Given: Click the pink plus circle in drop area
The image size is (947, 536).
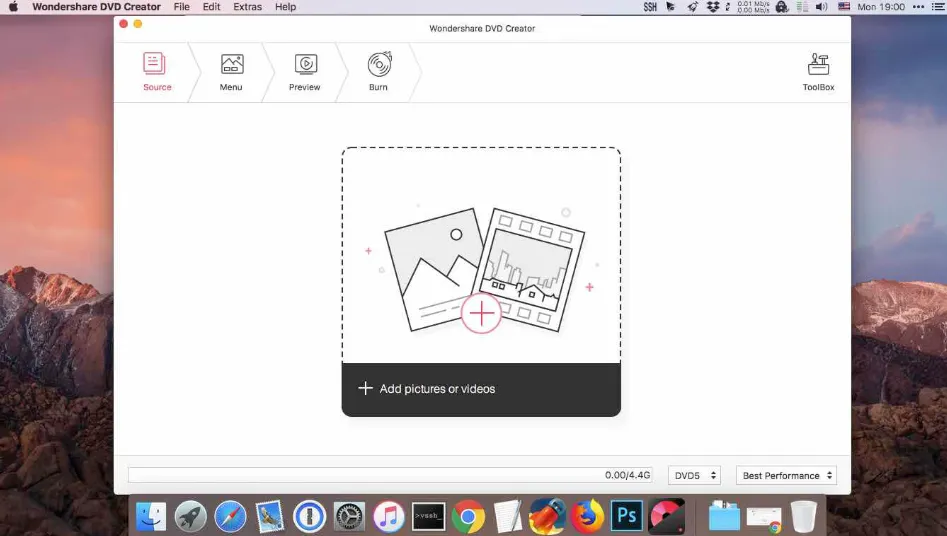Looking at the screenshot, I should pyautogui.click(x=481, y=313).
